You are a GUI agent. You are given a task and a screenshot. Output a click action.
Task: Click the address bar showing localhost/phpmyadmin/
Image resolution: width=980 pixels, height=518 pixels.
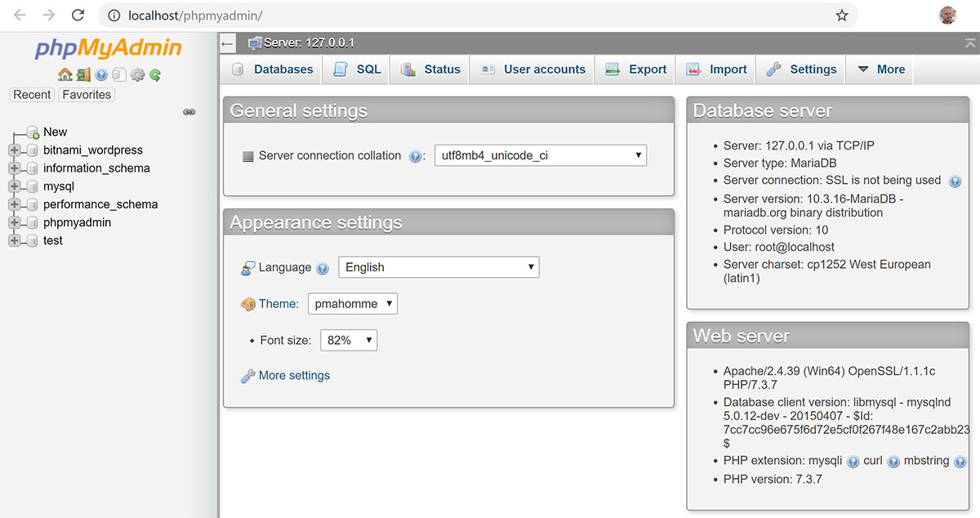click(x=478, y=16)
